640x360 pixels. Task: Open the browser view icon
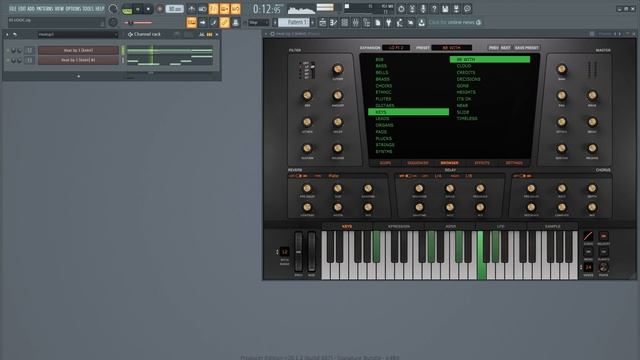click(x=367, y=22)
